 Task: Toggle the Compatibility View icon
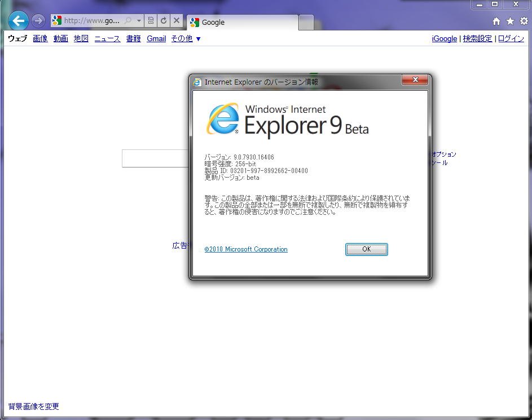151,21
